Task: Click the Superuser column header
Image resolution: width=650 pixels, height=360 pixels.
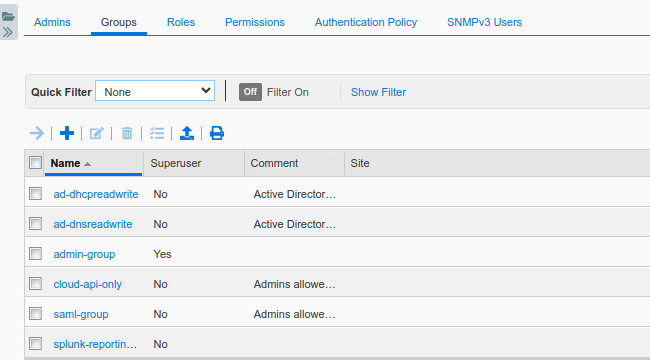Action: point(176,163)
